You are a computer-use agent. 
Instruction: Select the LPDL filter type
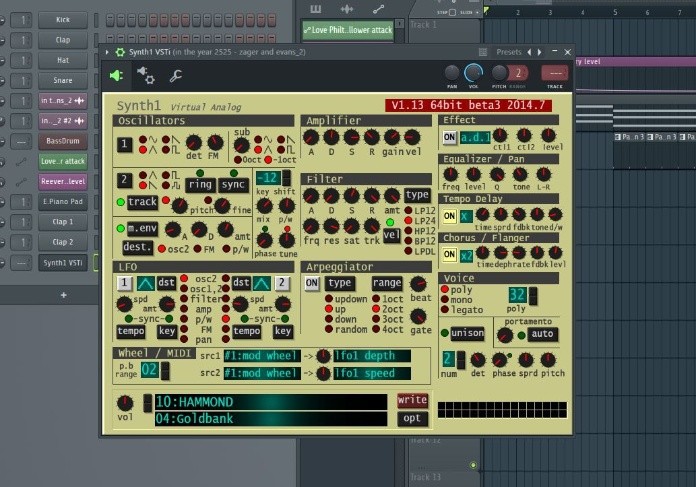(x=408, y=251)
